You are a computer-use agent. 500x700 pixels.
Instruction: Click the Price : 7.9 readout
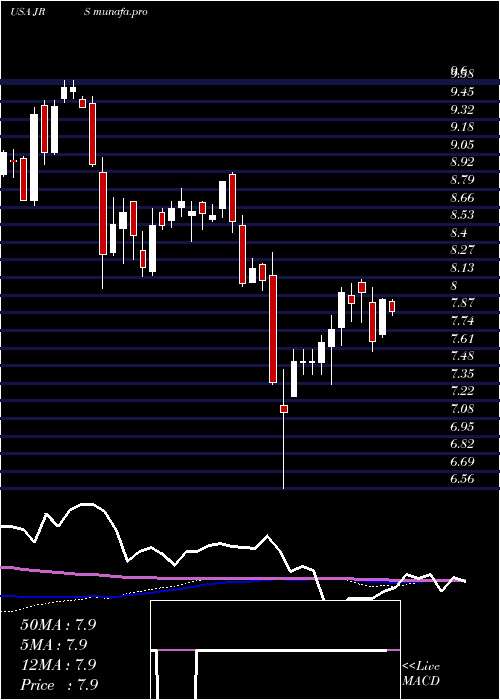coord(59,685)
